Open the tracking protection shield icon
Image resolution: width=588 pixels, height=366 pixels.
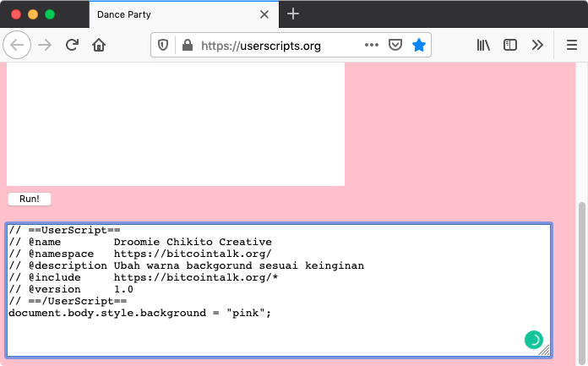coord(163,45)
